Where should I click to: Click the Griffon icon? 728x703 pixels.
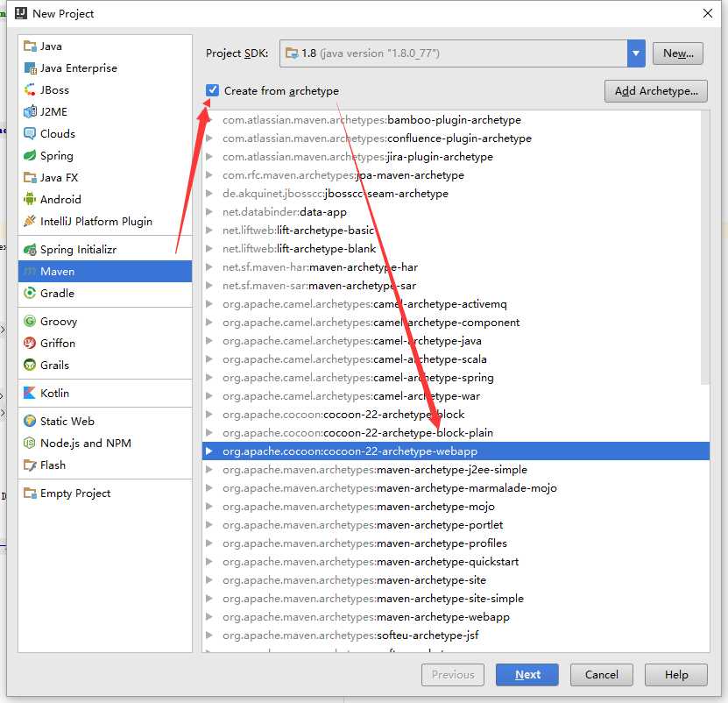(30, 343)
